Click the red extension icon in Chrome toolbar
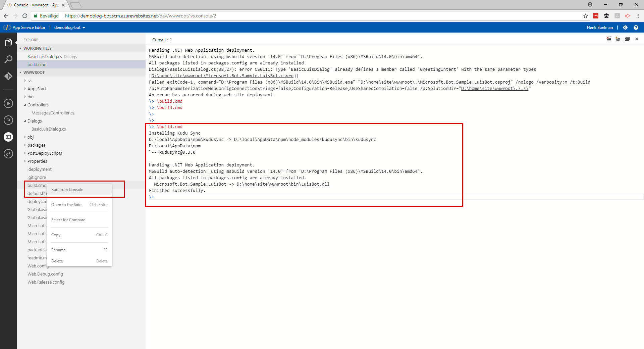 (x=596, y=16)
